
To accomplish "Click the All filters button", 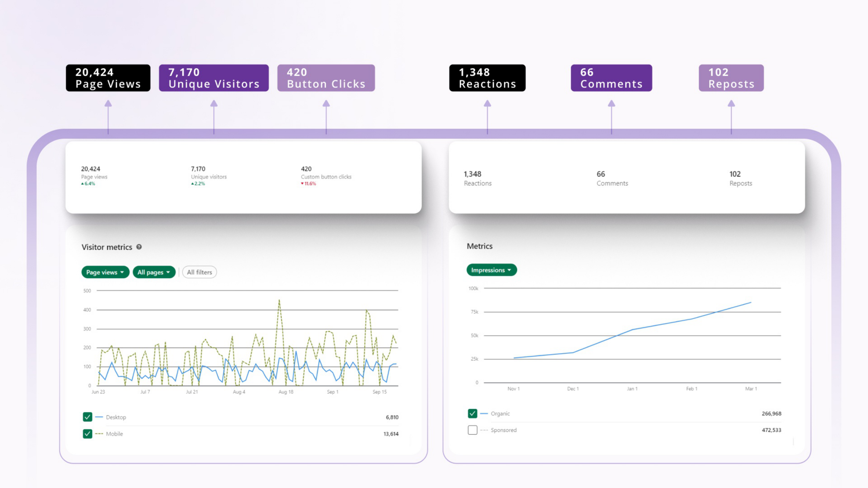I will pos(199,272).
